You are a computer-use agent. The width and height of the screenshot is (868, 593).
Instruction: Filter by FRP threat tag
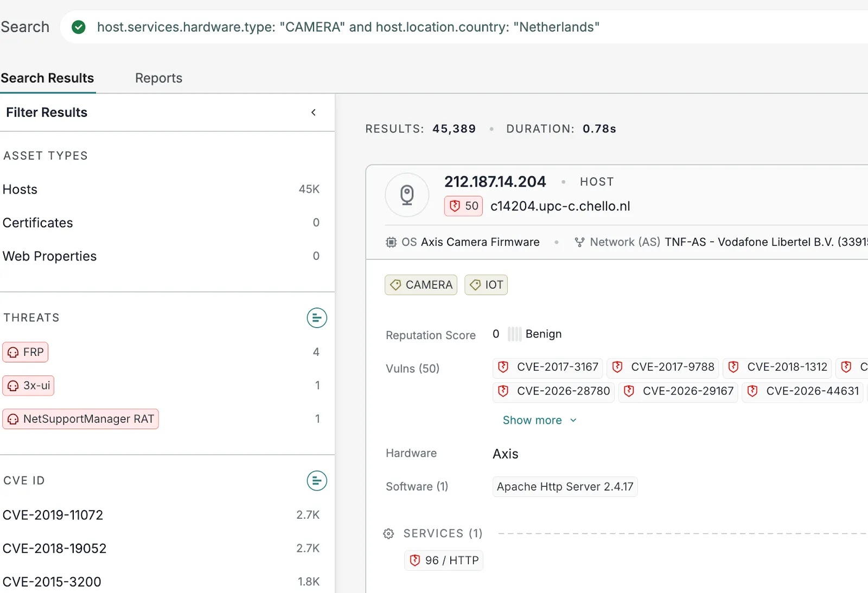click(x=25, y=352)
